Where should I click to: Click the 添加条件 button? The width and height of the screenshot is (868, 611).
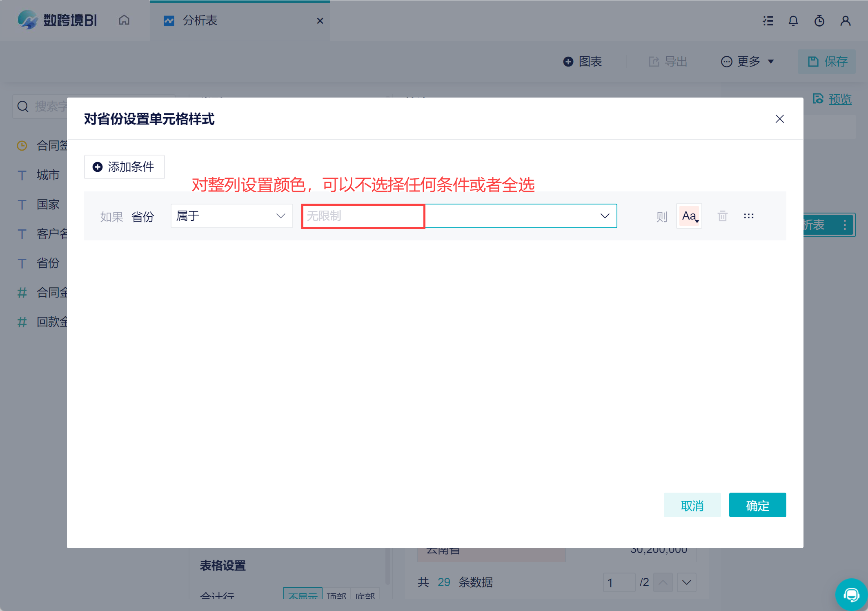point(124,167)
